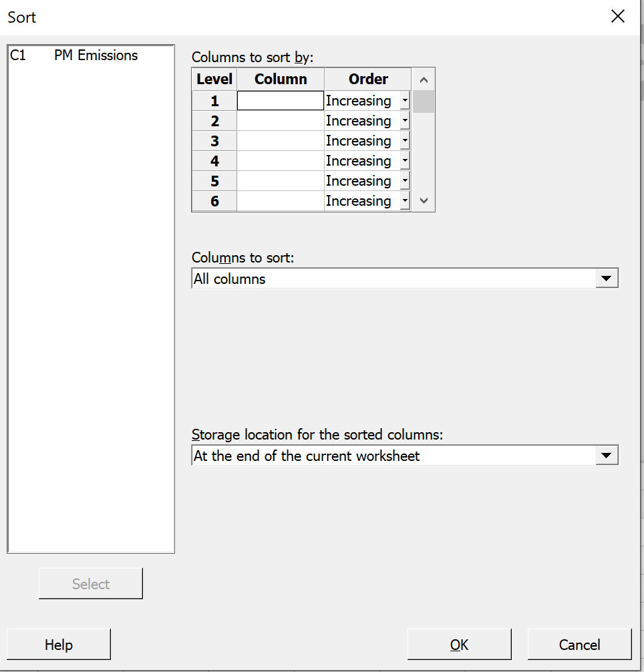Click the Level 3 row number
The image size is (644, 672).
[214, 140]
